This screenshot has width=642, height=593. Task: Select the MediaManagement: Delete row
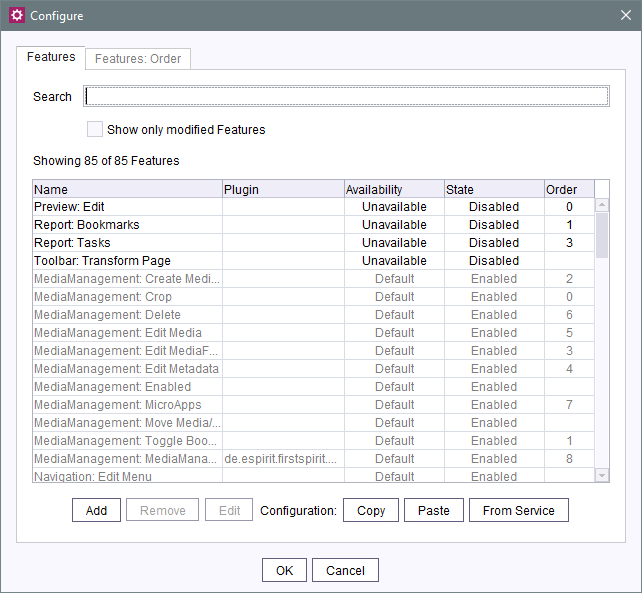pos(313,315)
